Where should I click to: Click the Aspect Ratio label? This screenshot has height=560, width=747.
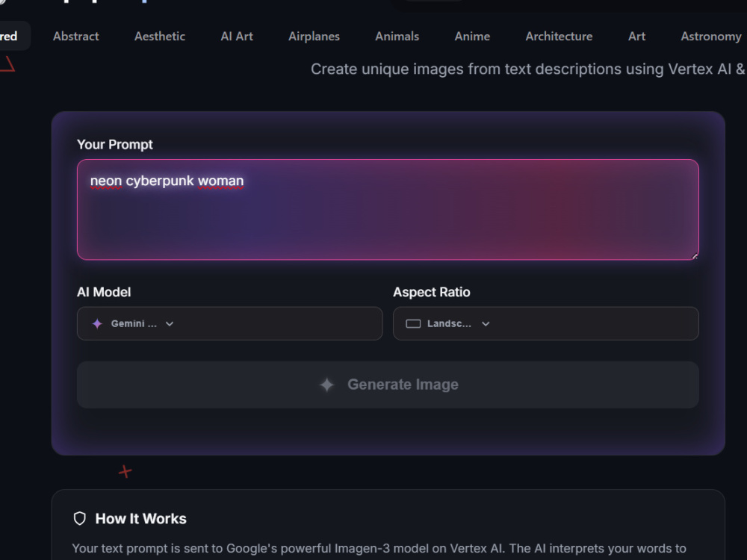[x=432, y=292]
